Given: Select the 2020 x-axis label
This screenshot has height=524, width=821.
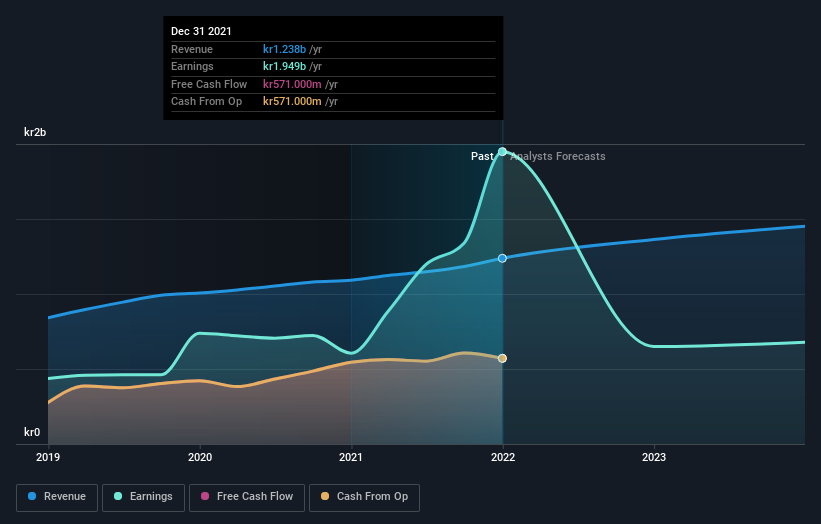Looking at the screenshot, I should click(x=200, y=457).
